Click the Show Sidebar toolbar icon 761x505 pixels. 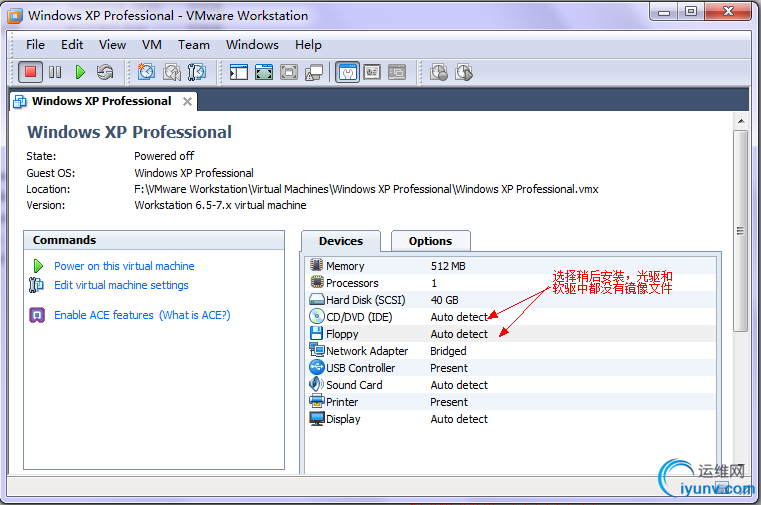pyautogui.click(x=239, y=72)
